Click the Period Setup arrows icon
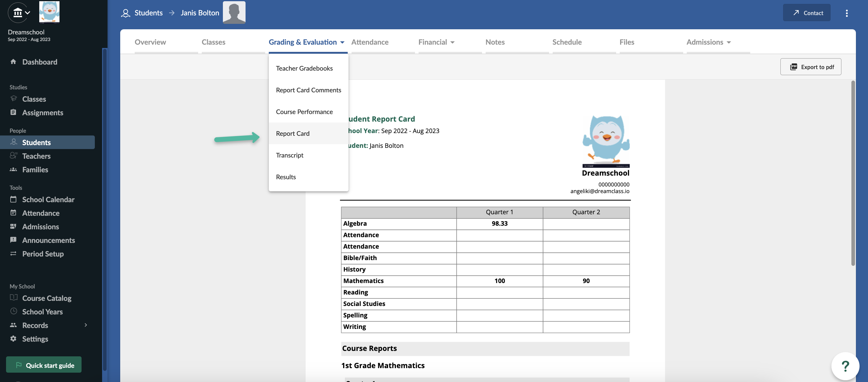 13,253
